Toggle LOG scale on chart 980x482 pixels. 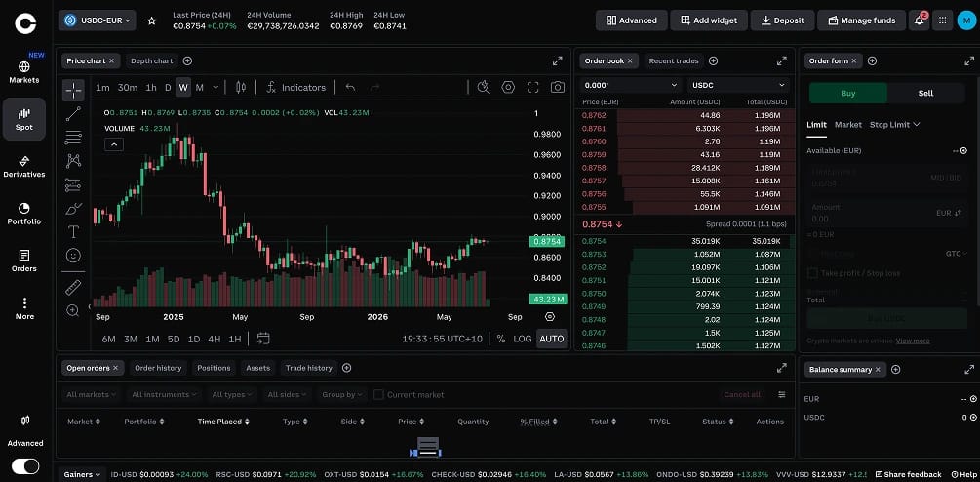click(x=522, y=339)
